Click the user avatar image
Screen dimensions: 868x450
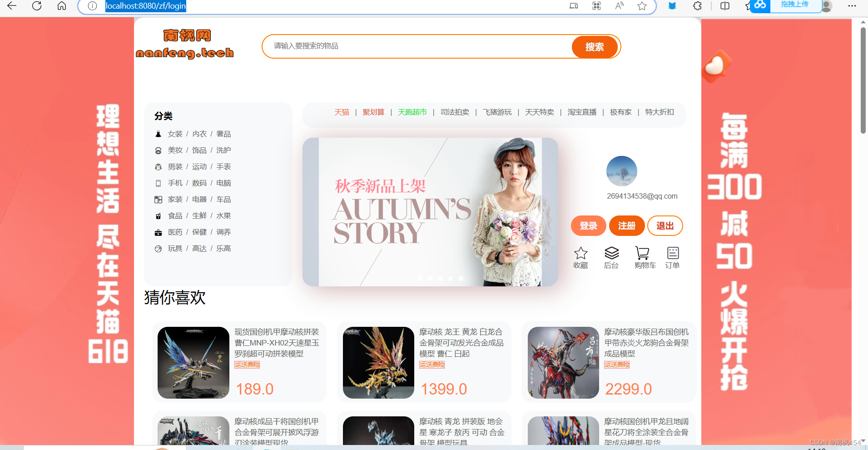(x=622, y=171)
